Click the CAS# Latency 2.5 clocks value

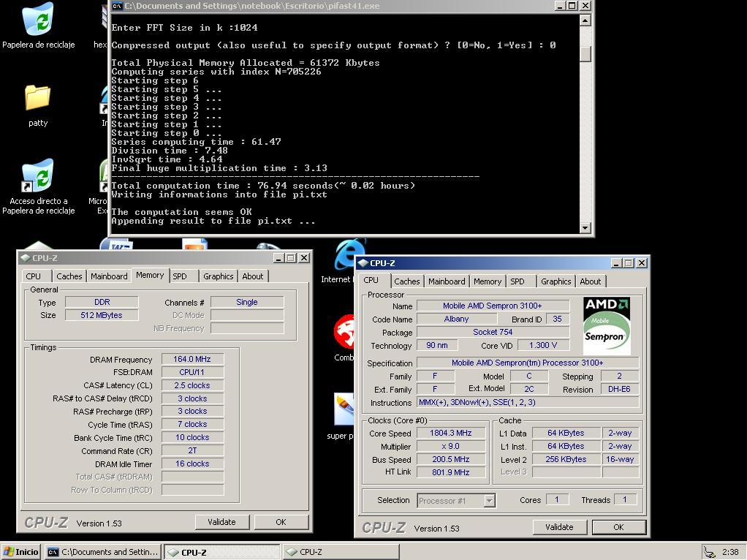point(192,385)
